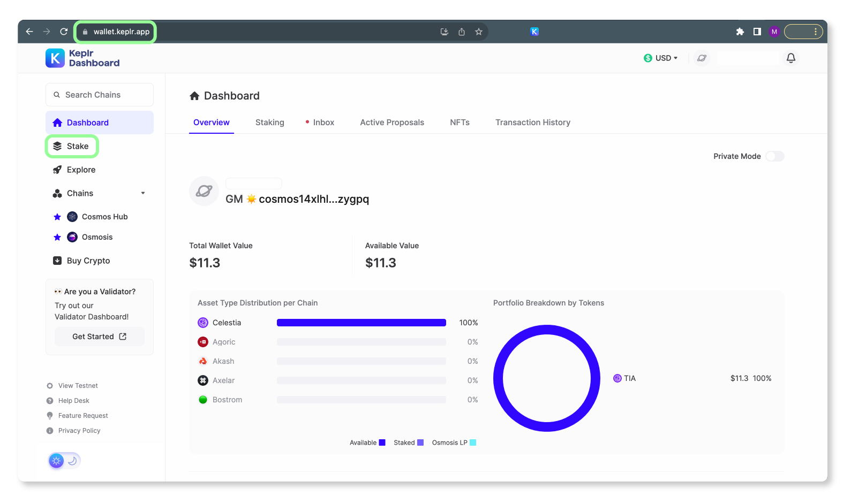Click the install app icon in address bar
This screenshot has width=851, height=504.
[x=445, y=32]
